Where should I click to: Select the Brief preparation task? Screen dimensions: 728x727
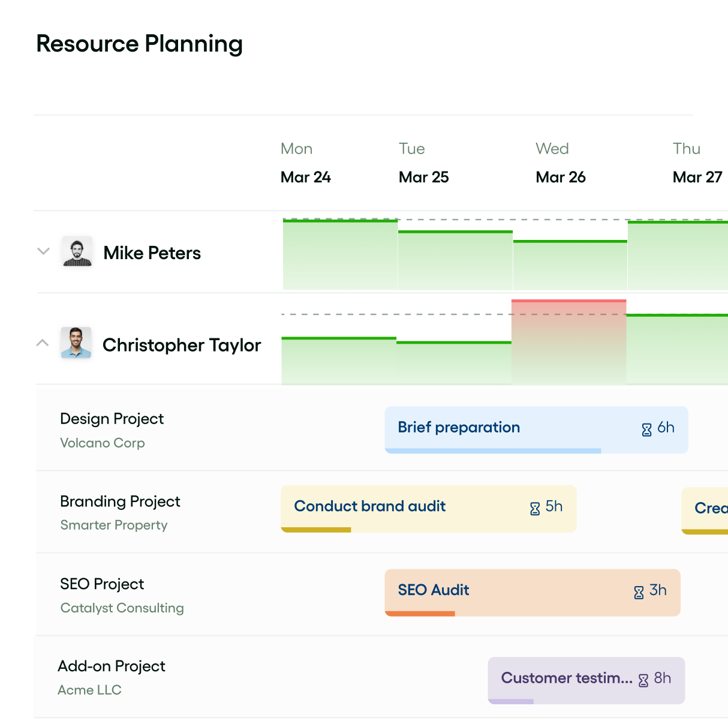[480, 428]
